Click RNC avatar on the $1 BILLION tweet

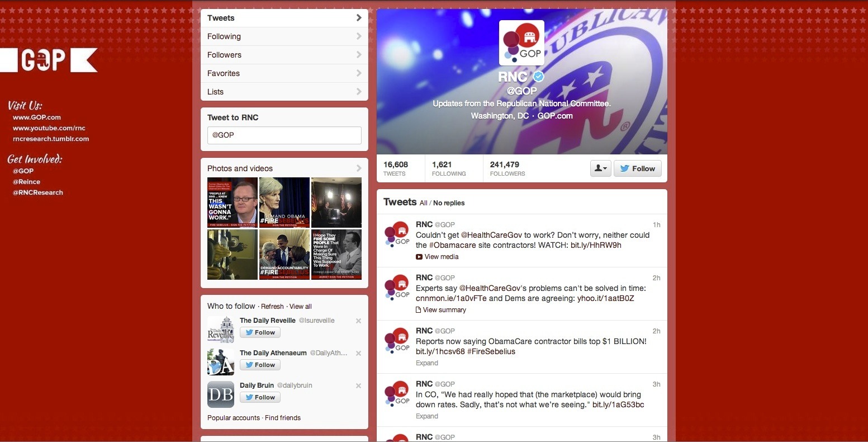pos(397,340)
